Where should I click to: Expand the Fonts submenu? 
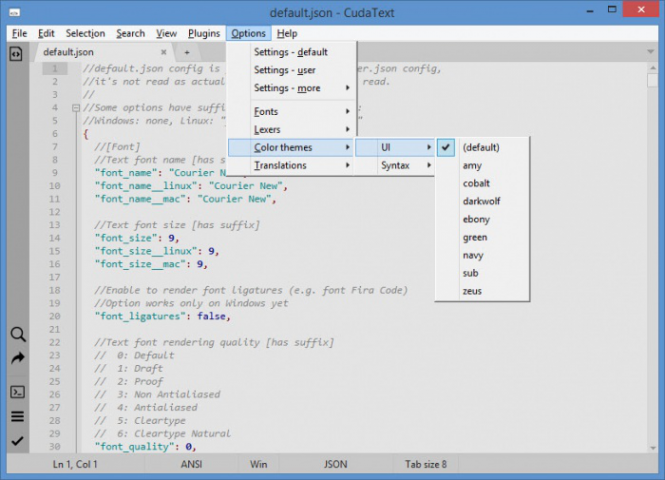point(292,112)
